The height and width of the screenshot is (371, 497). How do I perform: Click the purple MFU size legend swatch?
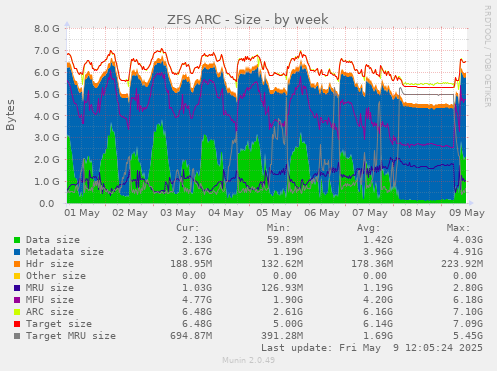coord(17,300)
